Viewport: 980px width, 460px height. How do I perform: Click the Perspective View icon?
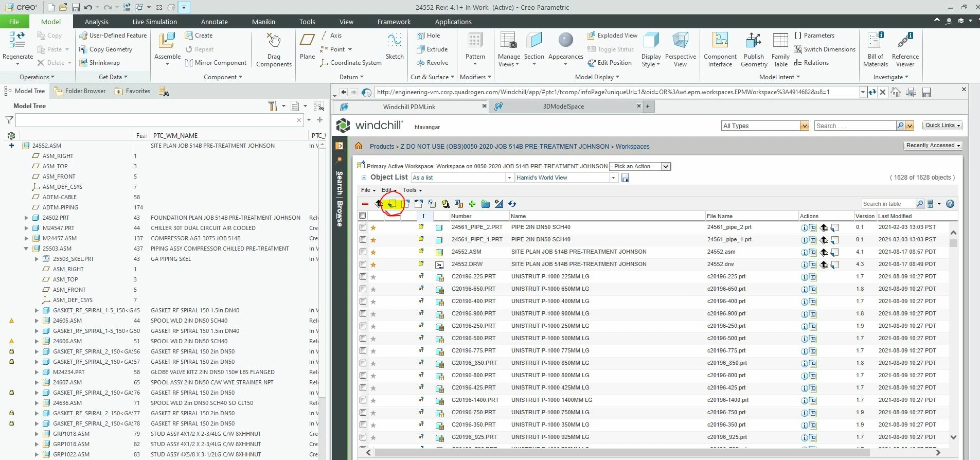click(x=680, y=40)
